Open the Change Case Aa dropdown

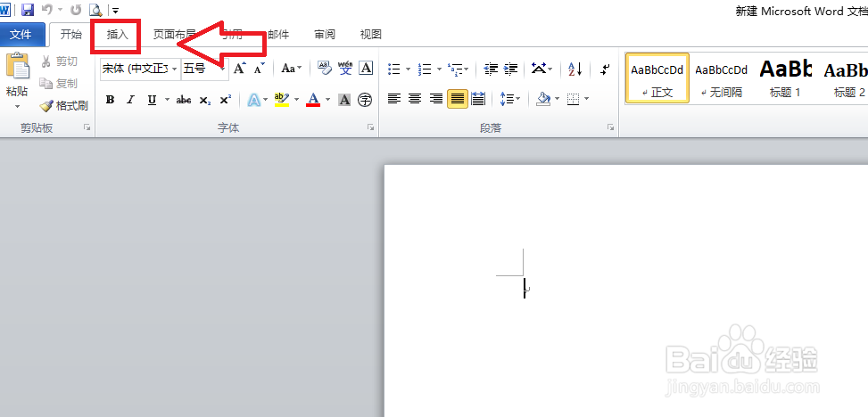pos(292,69)
